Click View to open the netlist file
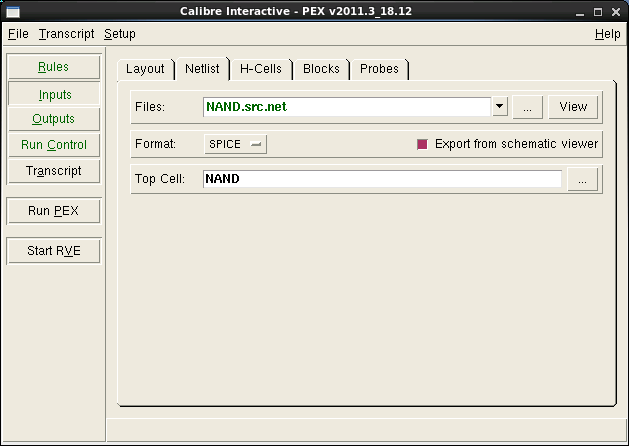Screen dimensions: 629x446 573,107
